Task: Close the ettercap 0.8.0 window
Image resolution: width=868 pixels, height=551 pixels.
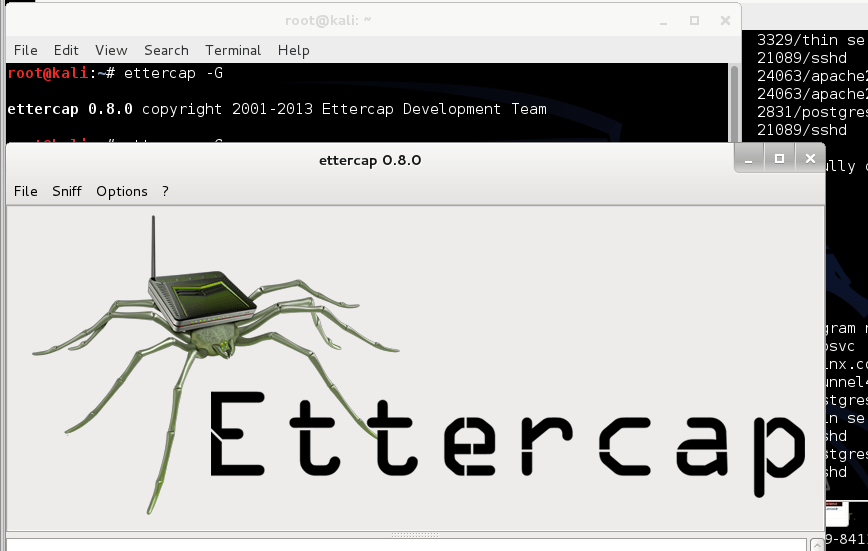Action: click(x=810, y=159)
